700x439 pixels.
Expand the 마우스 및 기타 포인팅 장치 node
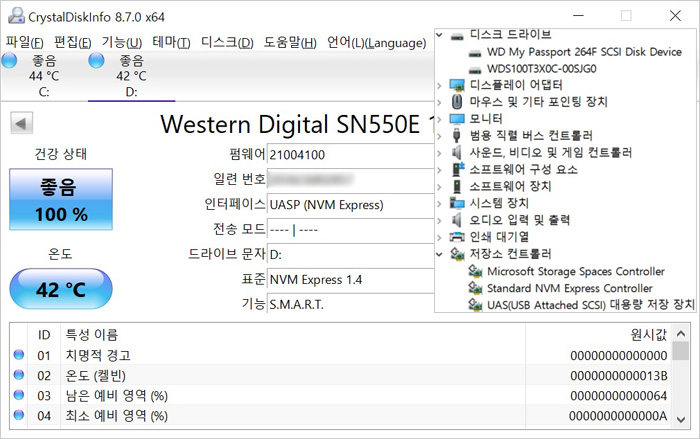(439, 102)
